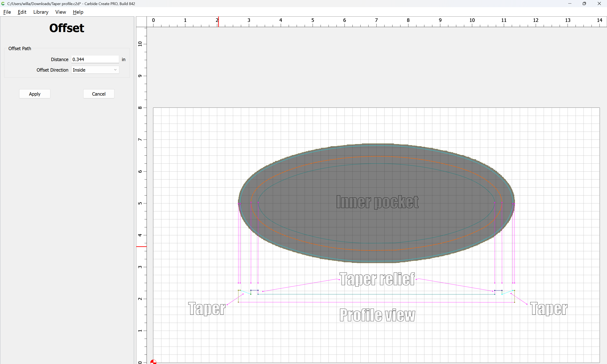The height and width of the screenshot is (364, 607).
Task: Click the orange ellipse outline
Action: point(376,156)
